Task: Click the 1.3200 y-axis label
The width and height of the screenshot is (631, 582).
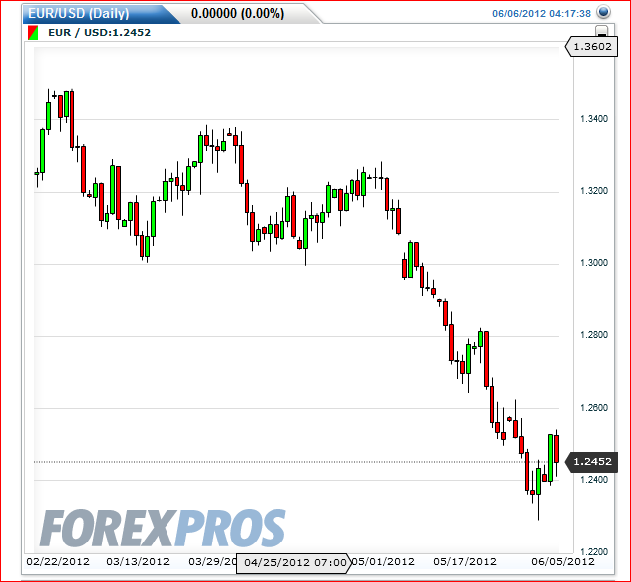Action: [594, 191]
